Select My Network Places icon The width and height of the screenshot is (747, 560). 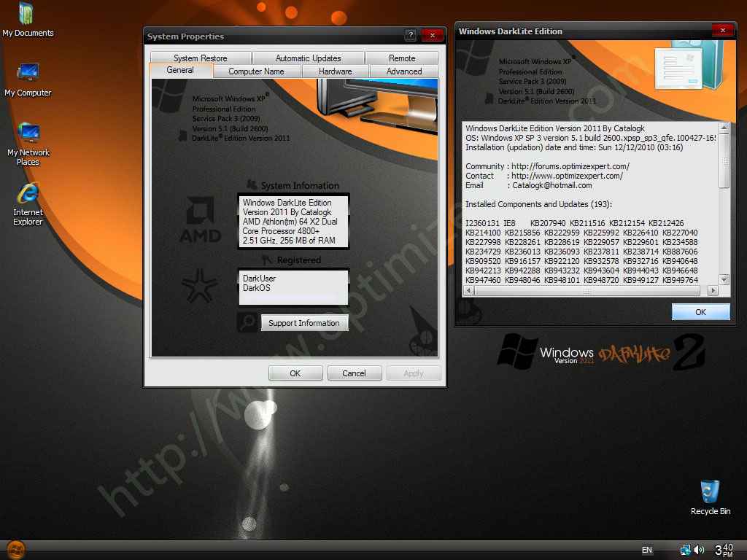click(28, 144)
